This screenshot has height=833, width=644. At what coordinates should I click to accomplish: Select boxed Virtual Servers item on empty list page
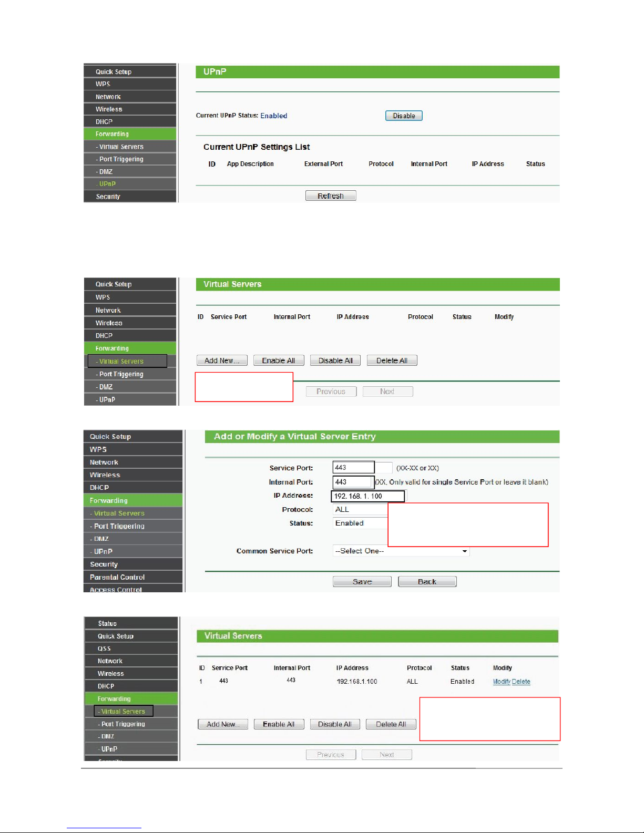127,361
